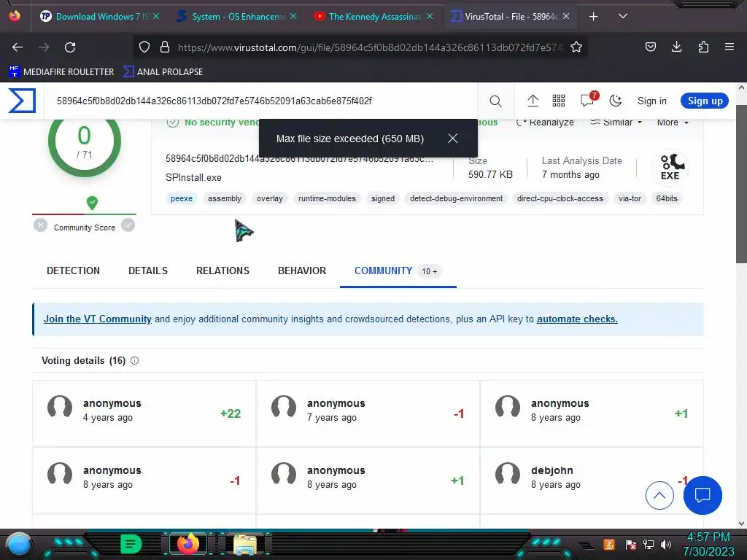Click the SPInstall.exe file name
This screenshot has height=560, width=747.
[x=193, y=178]
